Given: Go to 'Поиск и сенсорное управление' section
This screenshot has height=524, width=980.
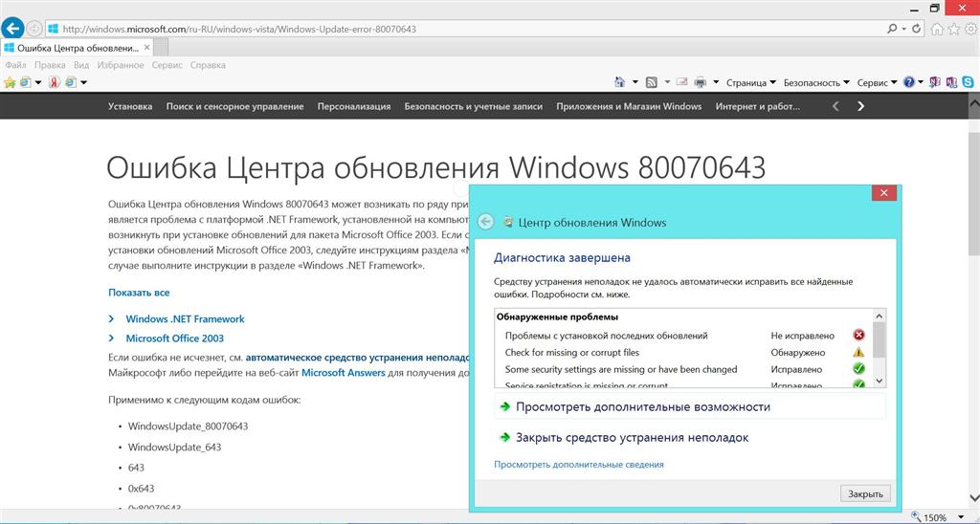Looking at the screenshot, I should point(235,106).
